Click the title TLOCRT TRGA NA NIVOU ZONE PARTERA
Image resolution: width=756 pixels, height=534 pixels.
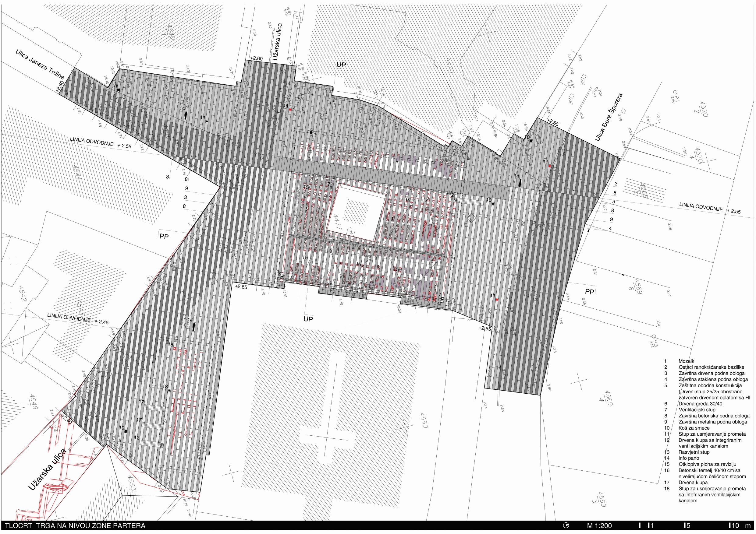click(x=75, y=526)
